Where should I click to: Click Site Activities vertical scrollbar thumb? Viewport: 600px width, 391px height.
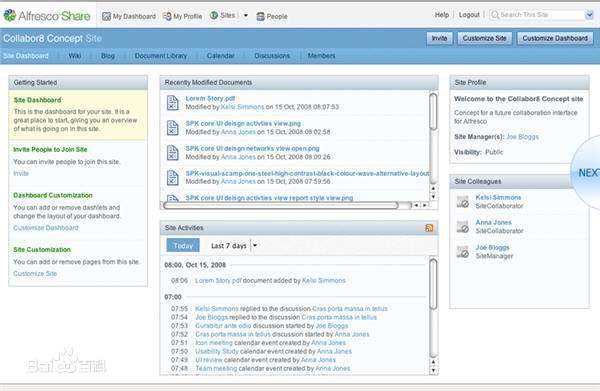pyautogui.click(x=433, y=284)
